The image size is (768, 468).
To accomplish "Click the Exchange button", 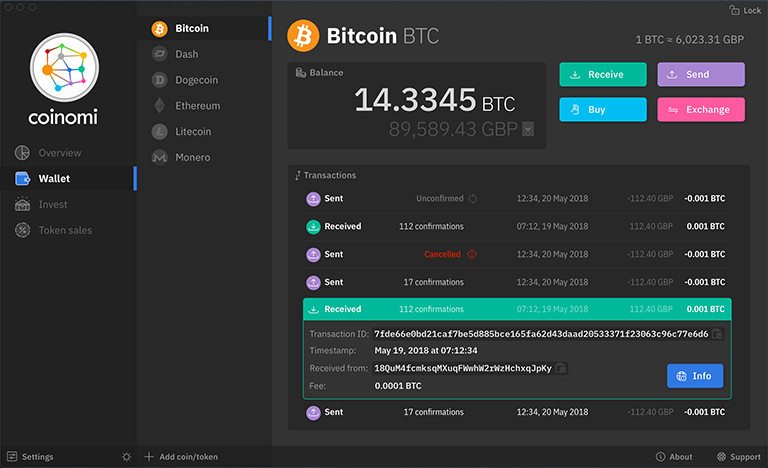I will click(701, 109).
